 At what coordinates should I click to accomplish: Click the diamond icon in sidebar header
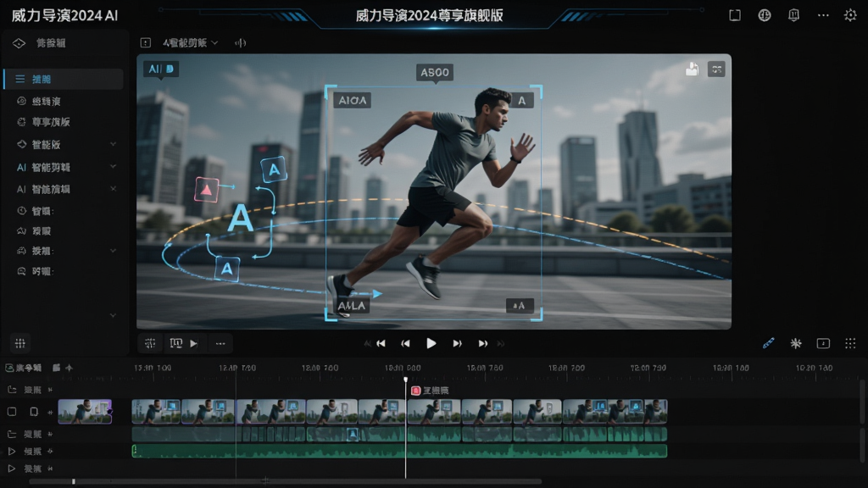coord(19,43)
